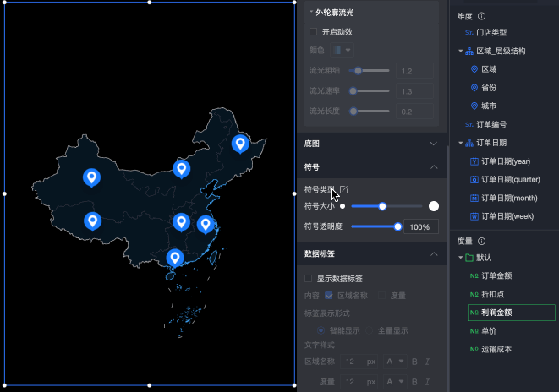Click map pin marker over Tibet
Screen dimensions: 559x392
point(93,221)
